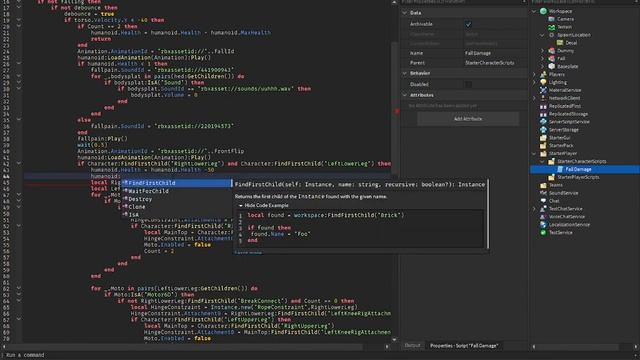The image size is (640, 360).
Task: Click the editor's horizontal scrollbar
Action: tap(184, 347)
